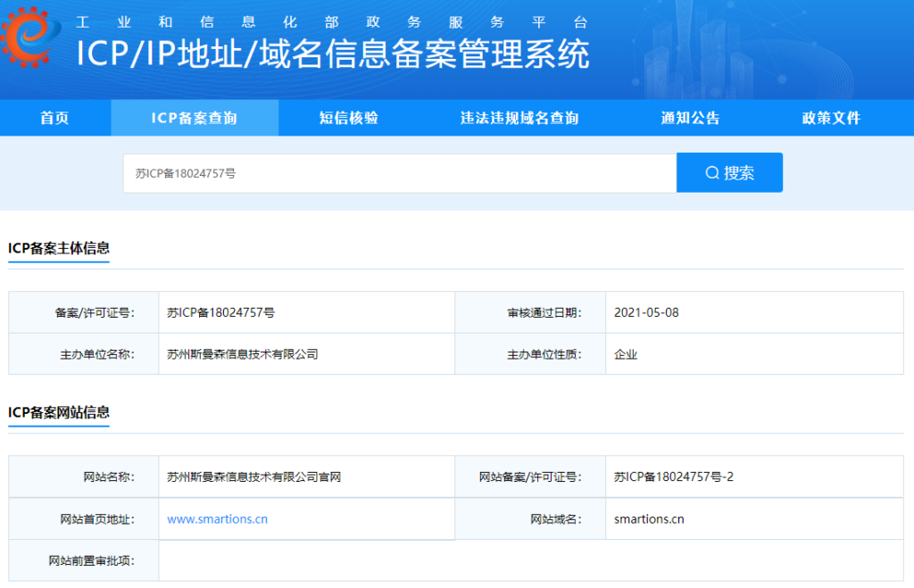Select value 苏ICP备18024757号-2
The height and width of the screenshot is (588, 914).
[674, 477]
